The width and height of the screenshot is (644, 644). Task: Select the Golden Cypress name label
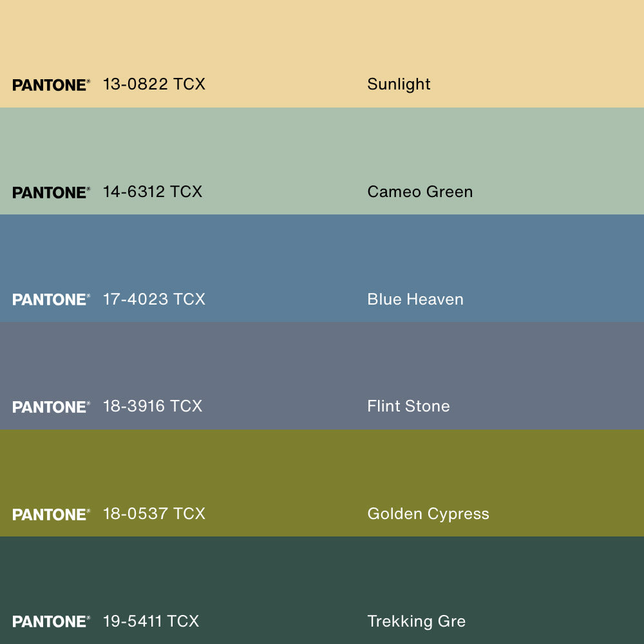pos(428,514)
